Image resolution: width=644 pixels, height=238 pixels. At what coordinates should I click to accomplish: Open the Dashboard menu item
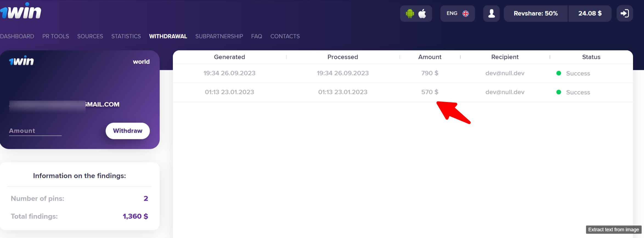click(x=17, y=36)
